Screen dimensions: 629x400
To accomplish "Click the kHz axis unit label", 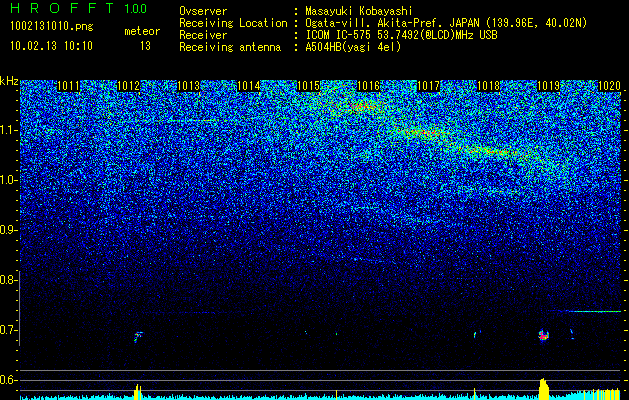I will coord(9,81).
